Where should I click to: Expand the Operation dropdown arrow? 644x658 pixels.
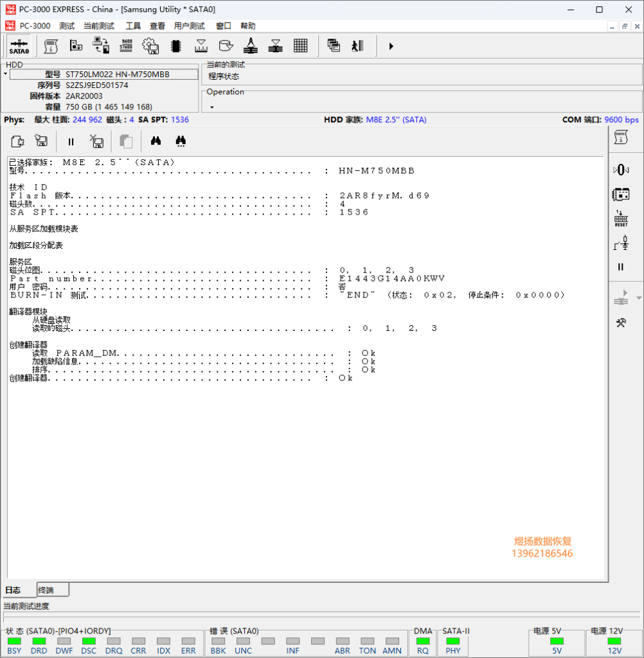click(x=212, y=107)
